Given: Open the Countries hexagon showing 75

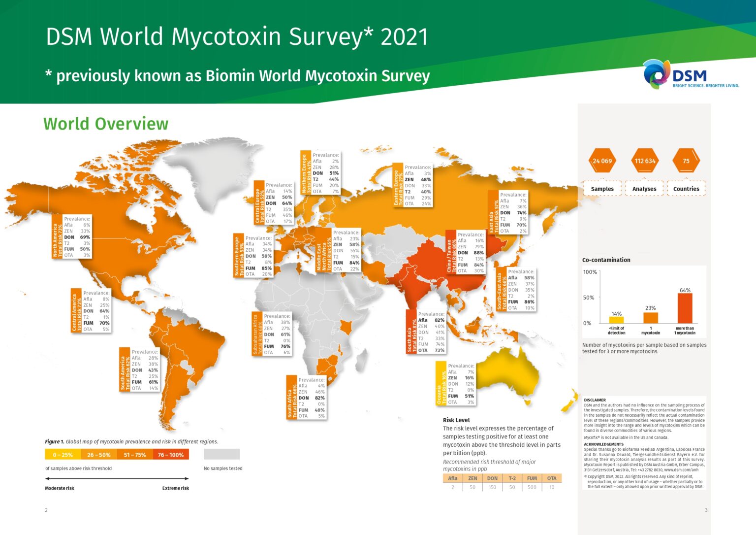Looking at the screenshot, I should point(687,160).
